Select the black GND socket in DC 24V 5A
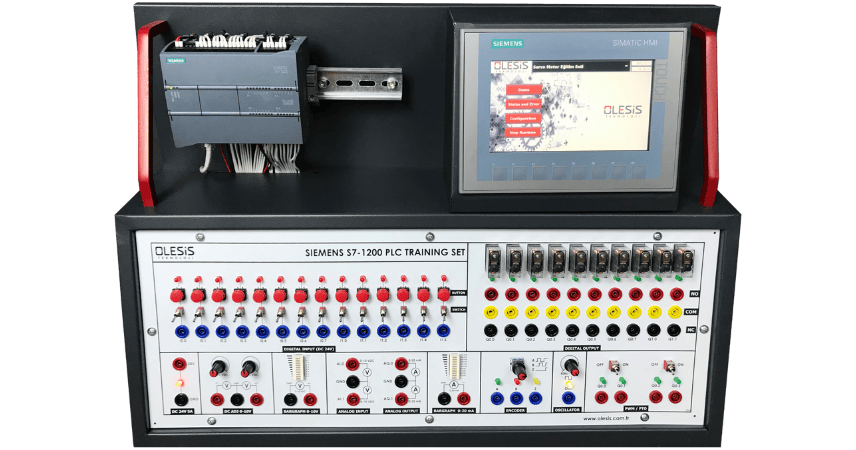 pyautogui.click(x=181, y=399)
